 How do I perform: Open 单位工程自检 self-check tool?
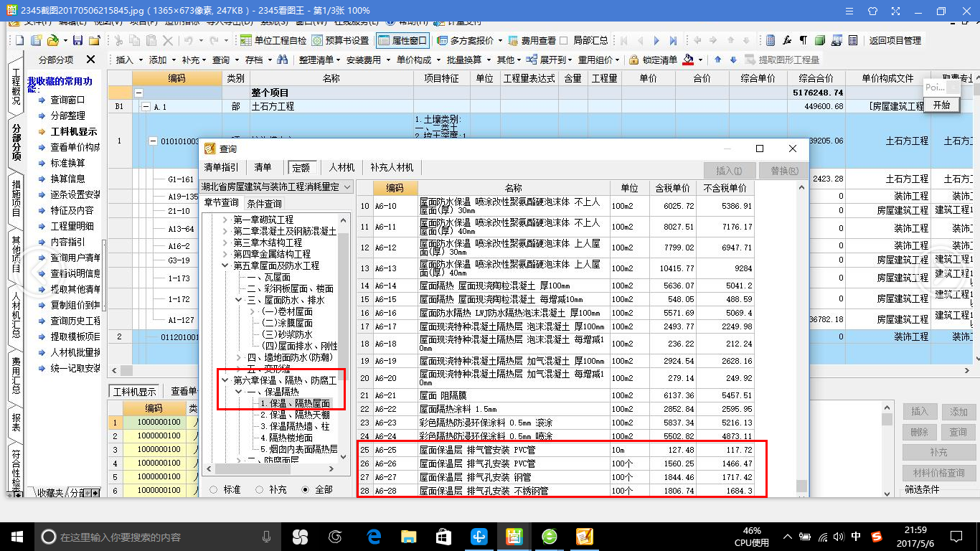(x=273, y=41)
